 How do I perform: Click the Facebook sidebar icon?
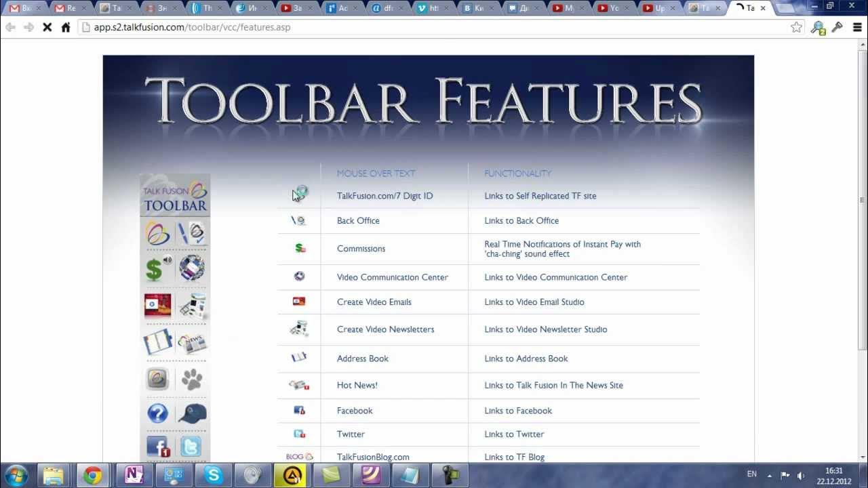(x=158, y=447)
